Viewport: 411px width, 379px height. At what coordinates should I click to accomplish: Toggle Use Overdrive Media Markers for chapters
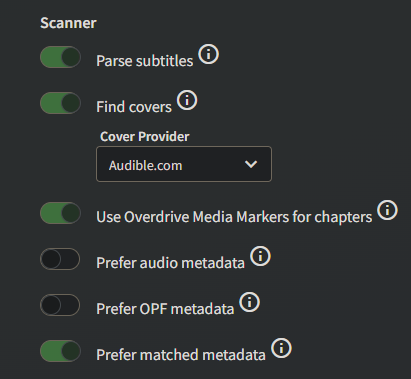[60, 213]
